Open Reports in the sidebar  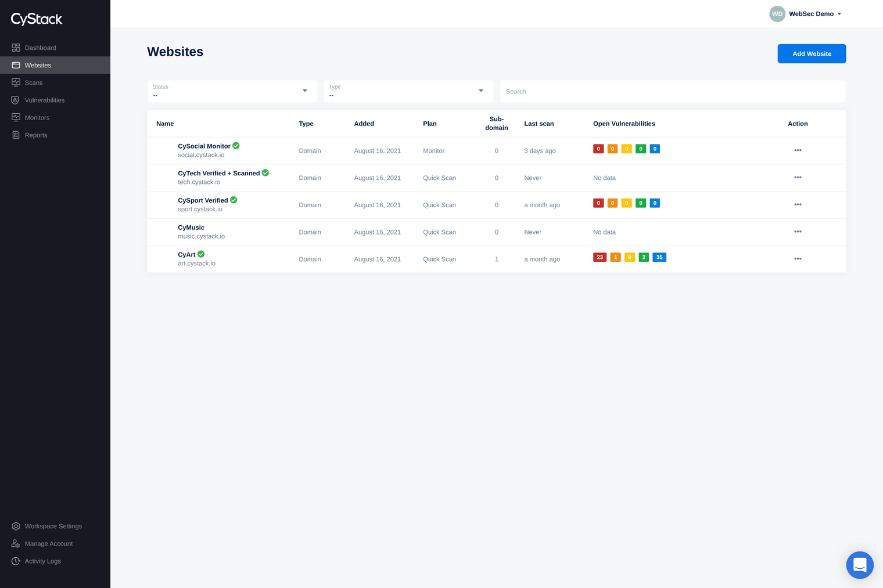[36, 135]
